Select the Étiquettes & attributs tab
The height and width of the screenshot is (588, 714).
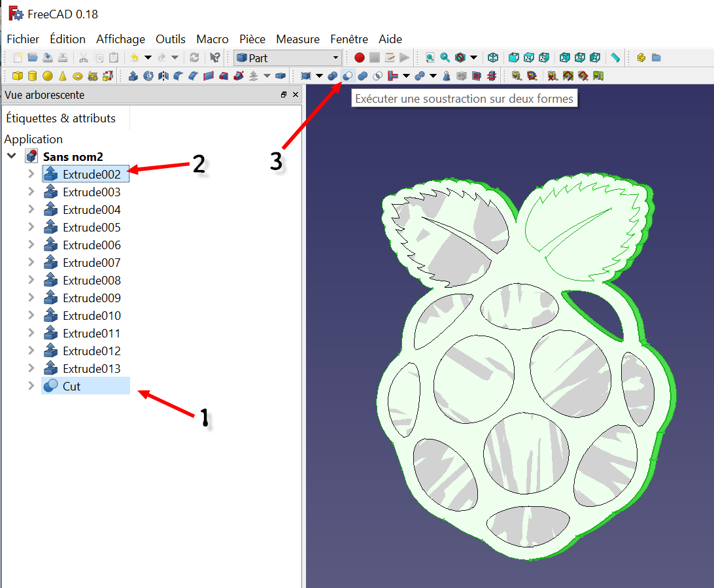(61, 118)
